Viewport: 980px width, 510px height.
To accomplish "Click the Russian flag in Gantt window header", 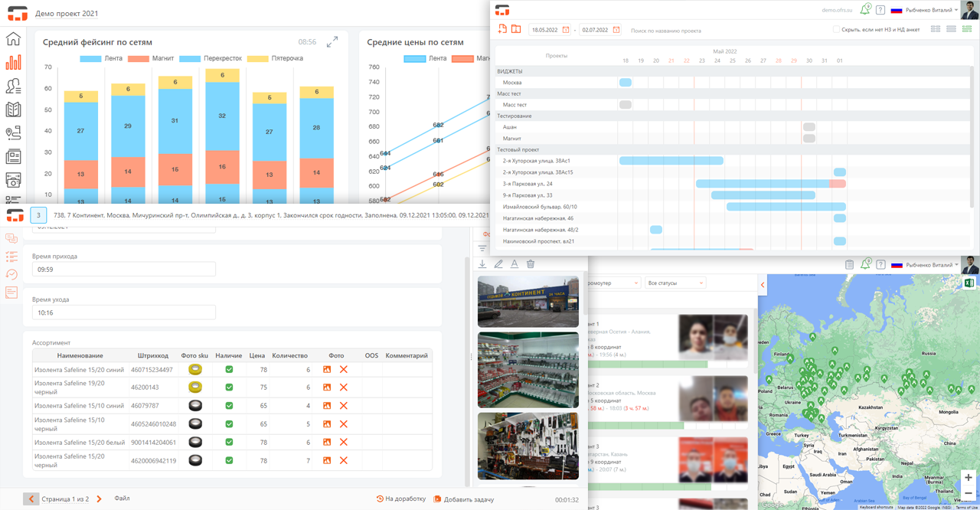I will [x=896, y=10].
